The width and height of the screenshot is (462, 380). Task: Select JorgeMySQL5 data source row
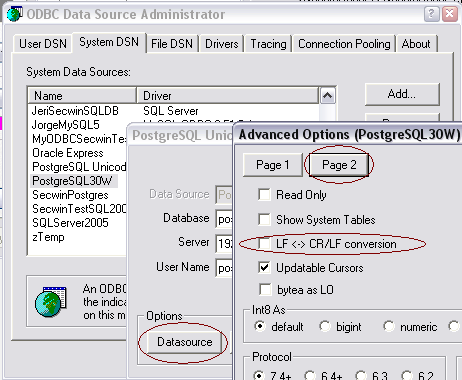click(65, 125)
